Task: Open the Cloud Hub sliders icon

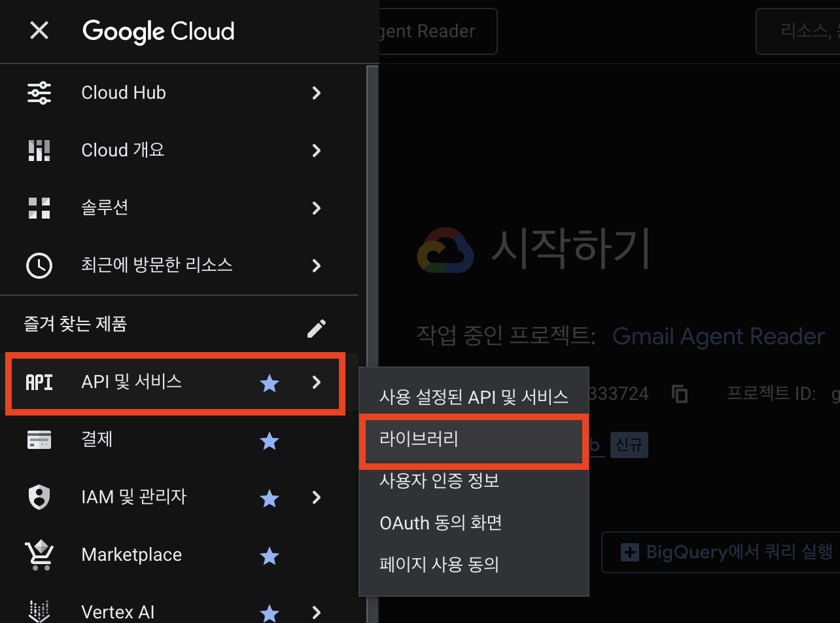Action: pos(39,93)
